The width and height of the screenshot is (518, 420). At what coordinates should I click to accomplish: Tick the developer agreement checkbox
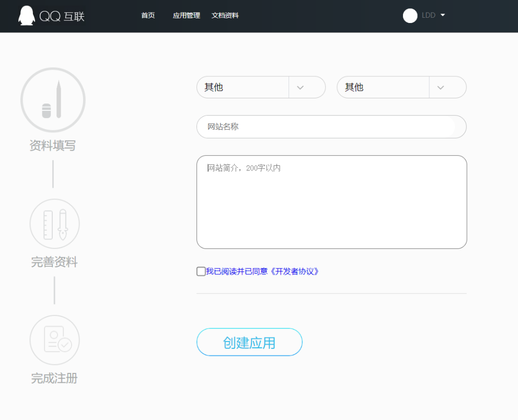(x=201, y=271)
